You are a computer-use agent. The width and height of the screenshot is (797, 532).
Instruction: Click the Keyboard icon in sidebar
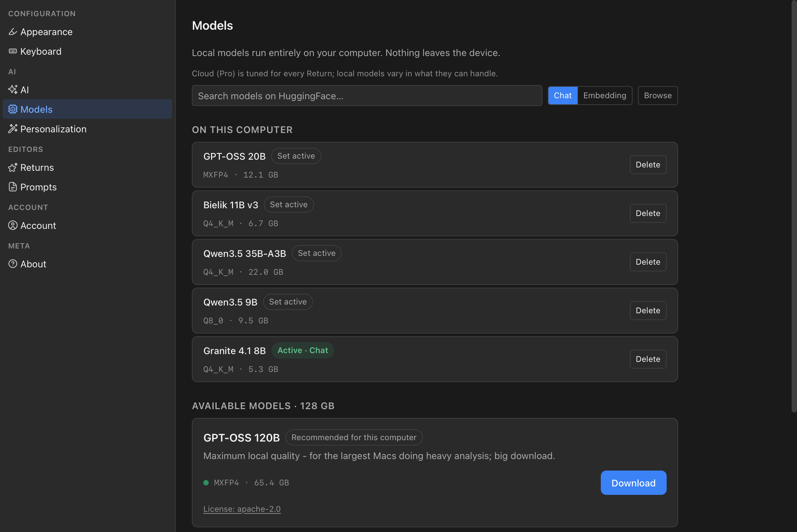(x=12, y=51)
